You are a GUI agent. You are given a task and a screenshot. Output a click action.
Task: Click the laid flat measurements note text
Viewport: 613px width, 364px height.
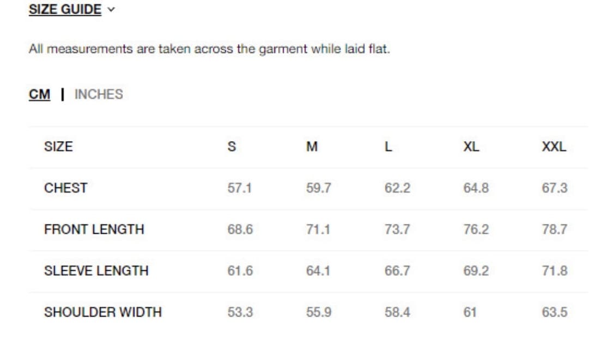[x=209, y=49]
